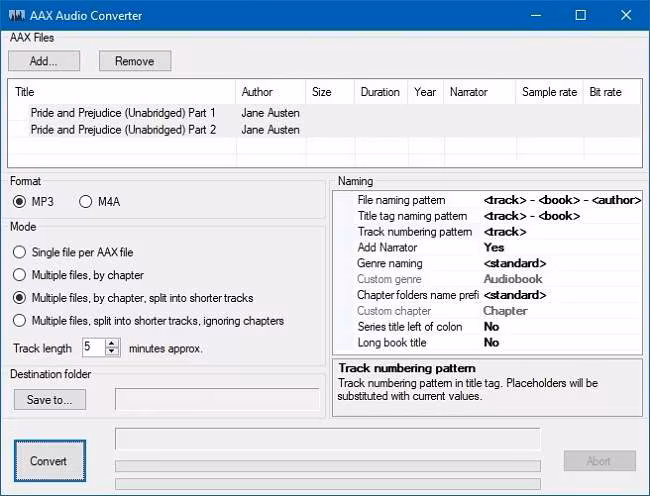Change Series title left of colon No value
The image size is (650, 496).
(491, 327)
